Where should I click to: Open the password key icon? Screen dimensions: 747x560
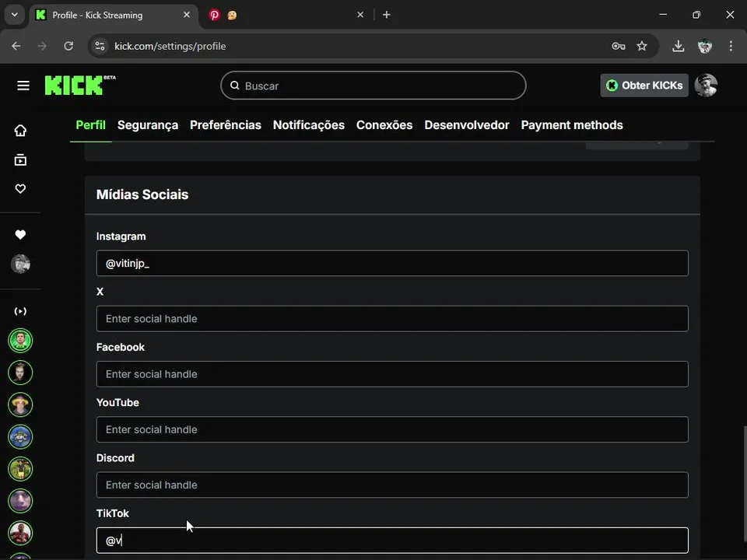coord(619,46)
